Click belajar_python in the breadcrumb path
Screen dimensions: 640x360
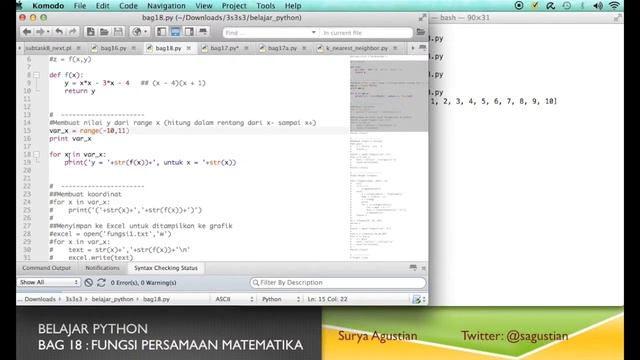point(112,299)
